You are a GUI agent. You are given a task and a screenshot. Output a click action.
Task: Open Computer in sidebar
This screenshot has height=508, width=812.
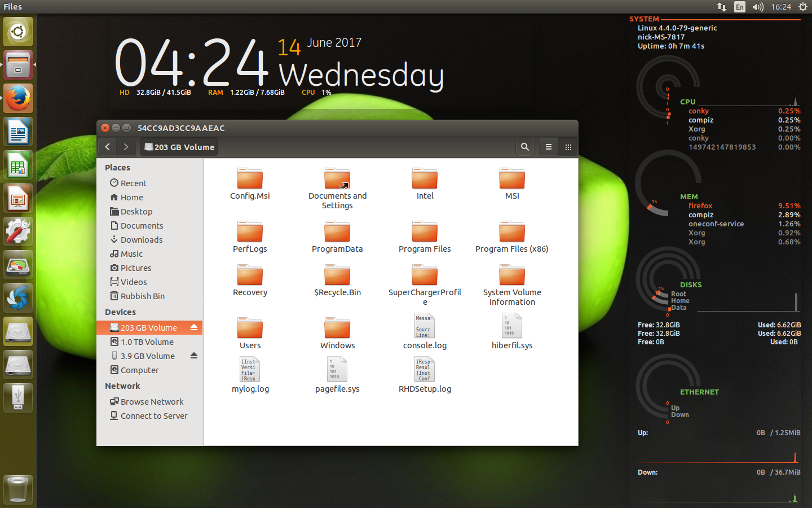(x=149, y=370)
